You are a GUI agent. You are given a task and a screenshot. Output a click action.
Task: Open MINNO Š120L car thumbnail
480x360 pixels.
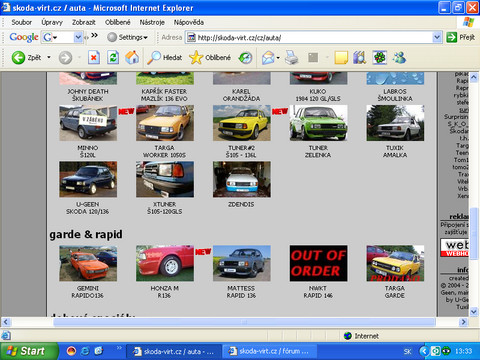88,123
